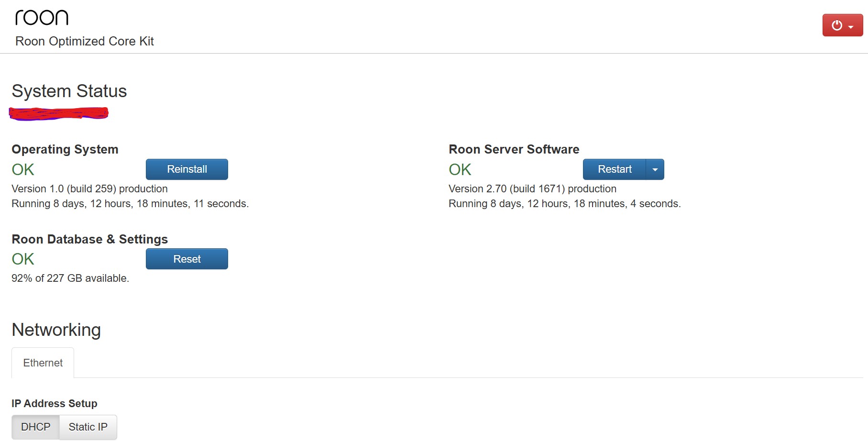Click the '92% of 227 GB available' text
This screenshot has width=868, height=443.
pos(70,278)
